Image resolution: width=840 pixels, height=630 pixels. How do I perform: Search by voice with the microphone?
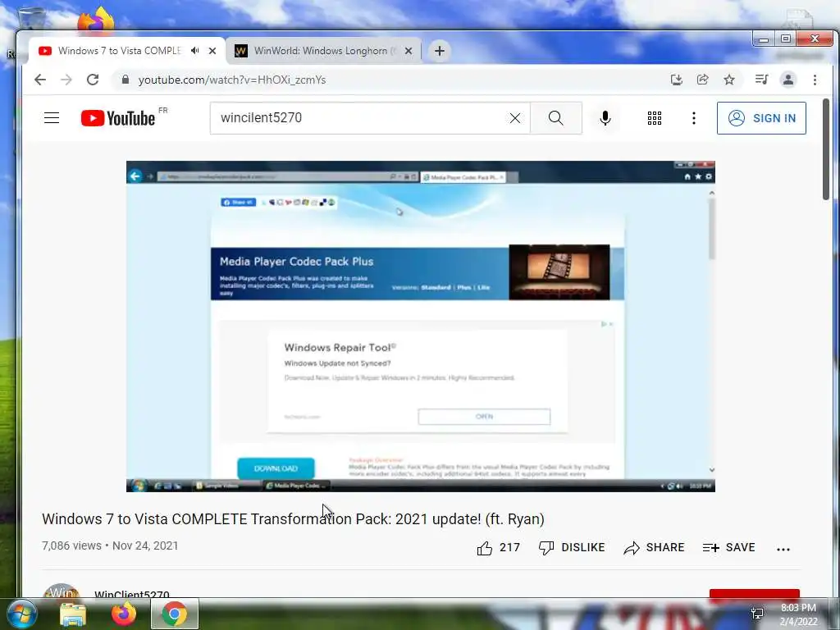pos(605,118)
